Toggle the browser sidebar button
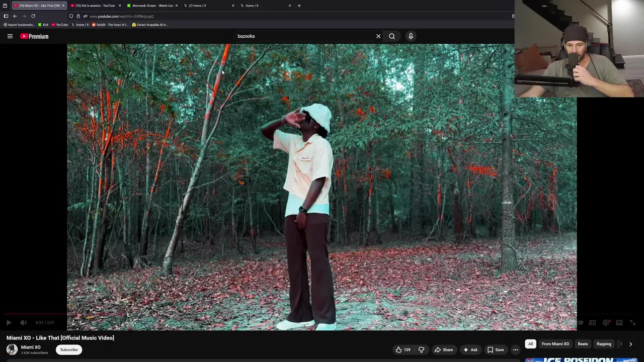 6,16
